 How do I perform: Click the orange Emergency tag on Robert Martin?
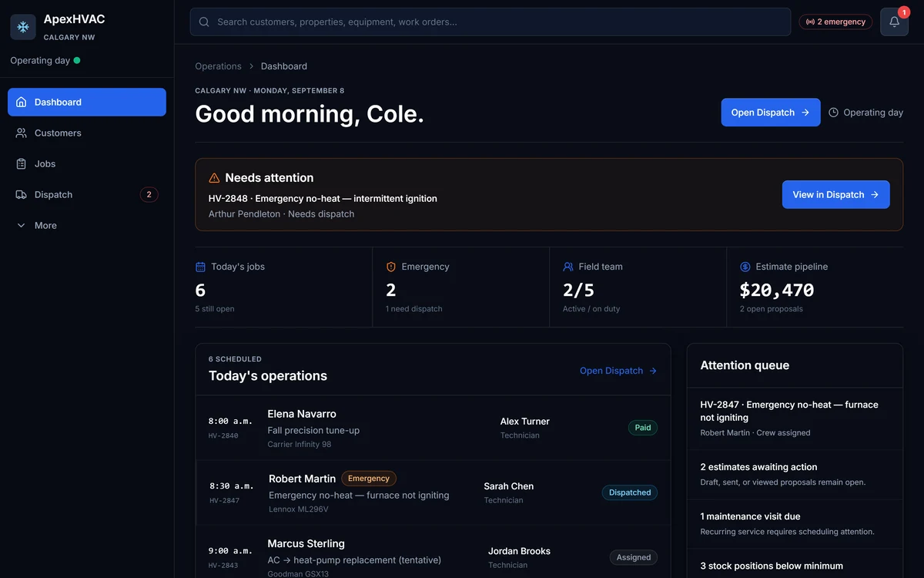369,479
